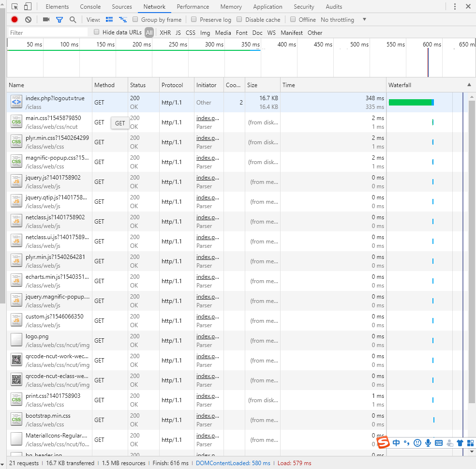Image resolution: width=476 pixels, height=469 pixels.
Task: Open the Performance tab
Action: 193,7
